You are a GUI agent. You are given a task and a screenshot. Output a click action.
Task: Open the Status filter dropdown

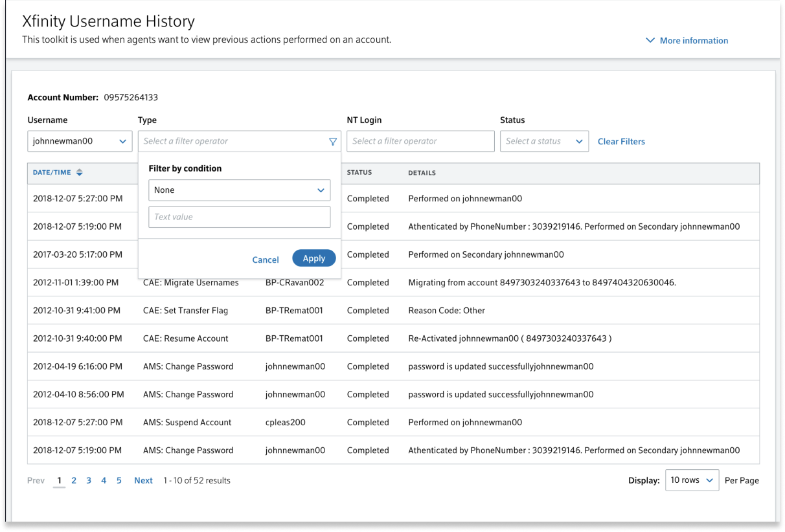[543, 142]
